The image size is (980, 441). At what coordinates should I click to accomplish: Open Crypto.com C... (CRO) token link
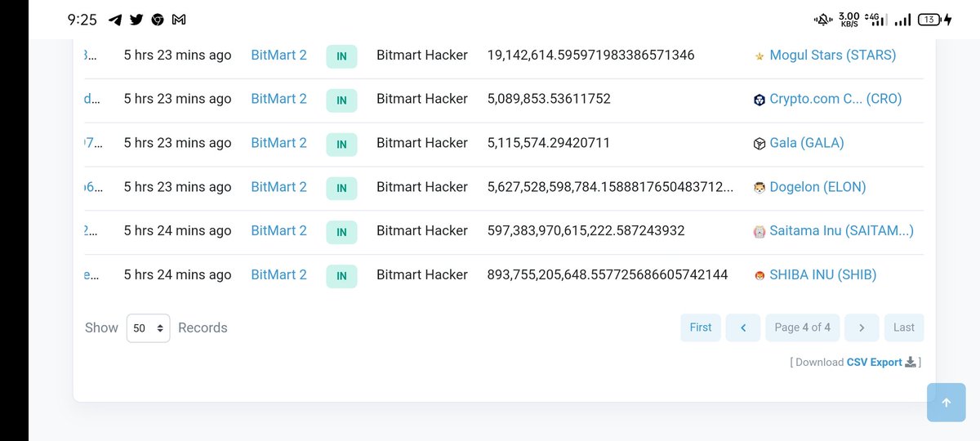click(x=835, y=99)
